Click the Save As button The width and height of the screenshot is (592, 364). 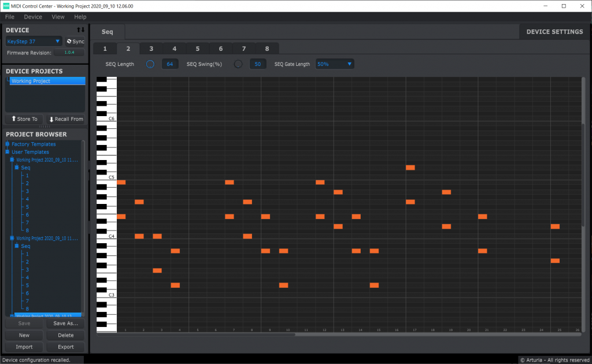pyautogui.click(x=65, y=324)
